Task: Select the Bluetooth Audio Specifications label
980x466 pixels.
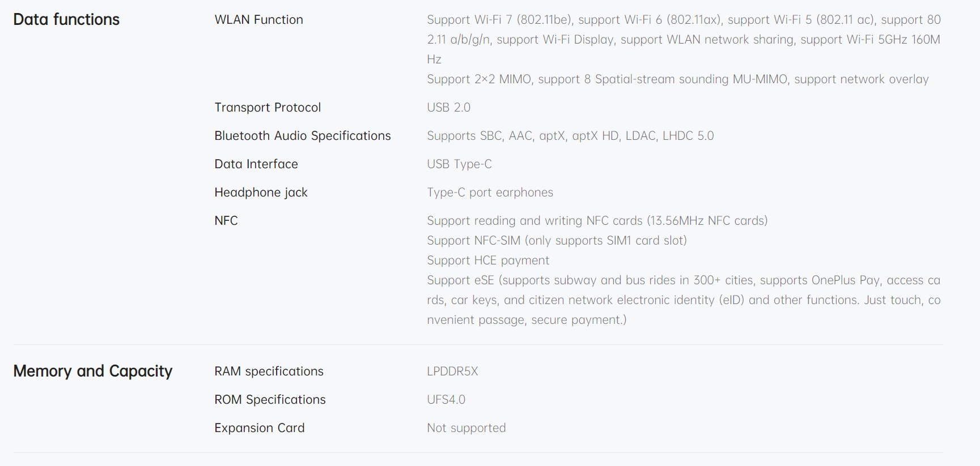Action: [x=303, y=136]
